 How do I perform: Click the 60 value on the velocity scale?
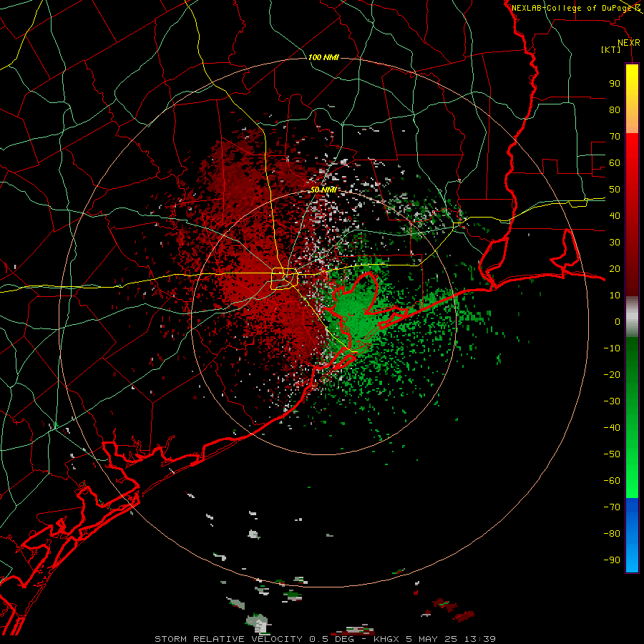point(615,163)
